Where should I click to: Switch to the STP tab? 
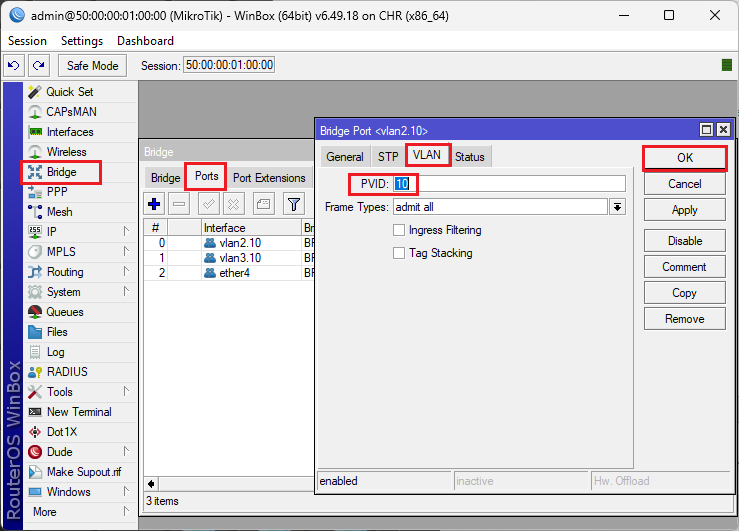(388, 156)
